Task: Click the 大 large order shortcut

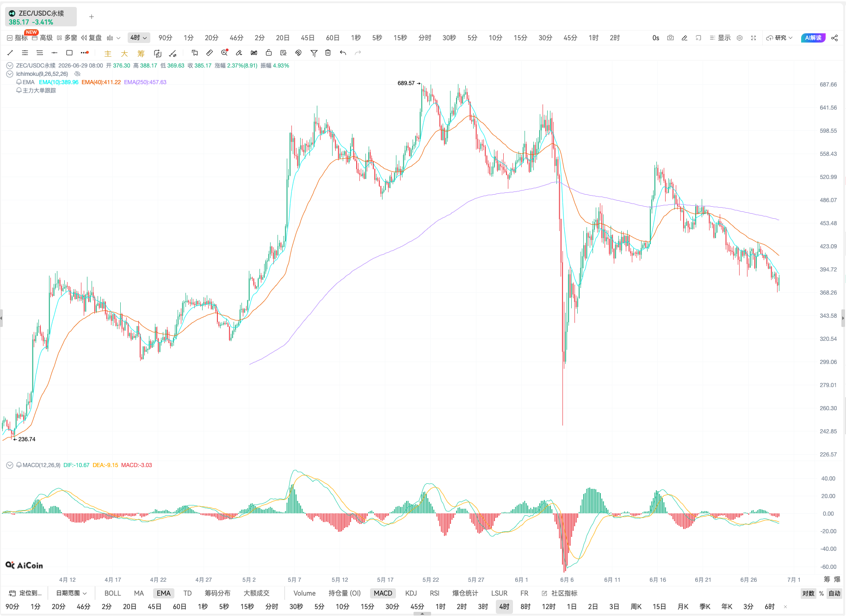Action: pos(124,54)
